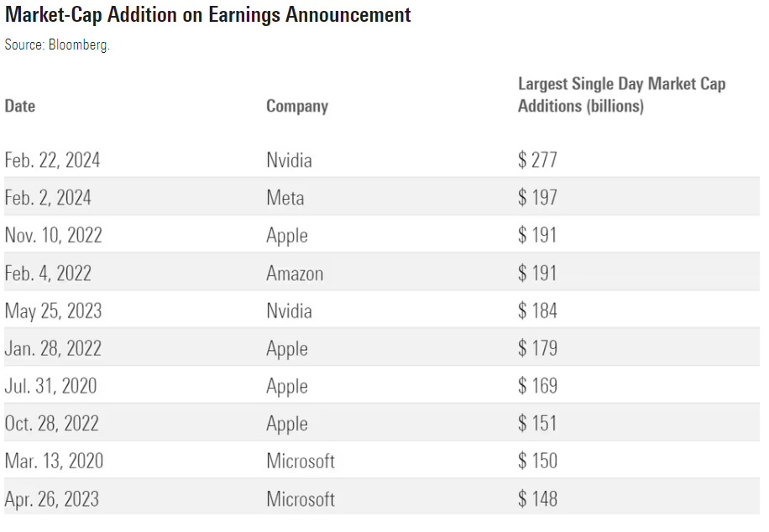Select the $ 277 market cap value
Image resolution: width=769 pixels, height=532 pixels.
(537, 159)
